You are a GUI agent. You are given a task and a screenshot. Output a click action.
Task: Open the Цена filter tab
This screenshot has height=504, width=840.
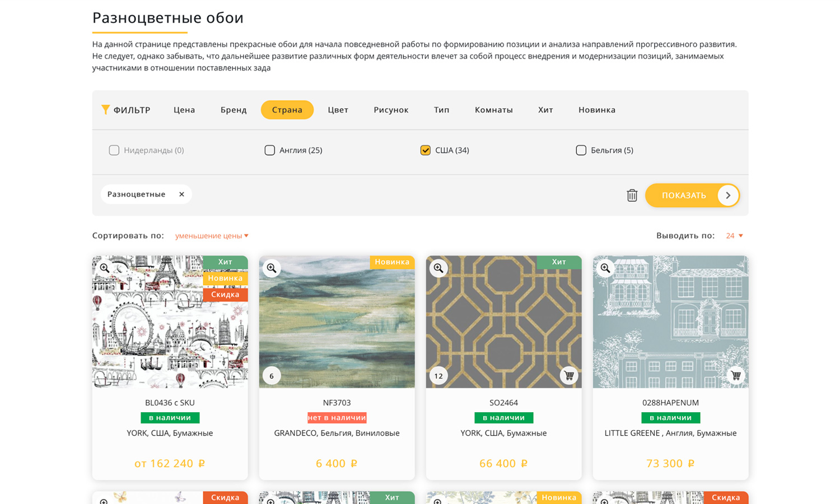click(x=184, y=110)
